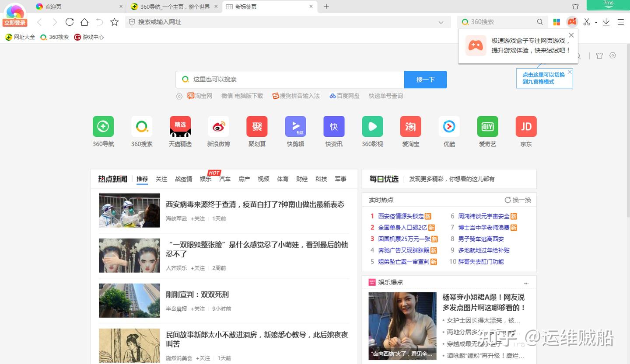Open the 新浪微博 shortcut icon
630x364 pixels.
coord(219,127)
